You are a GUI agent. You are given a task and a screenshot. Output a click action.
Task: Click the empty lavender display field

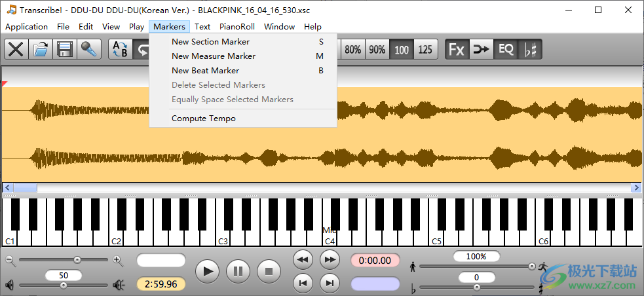pyautogui.click(x=375, y=284)
